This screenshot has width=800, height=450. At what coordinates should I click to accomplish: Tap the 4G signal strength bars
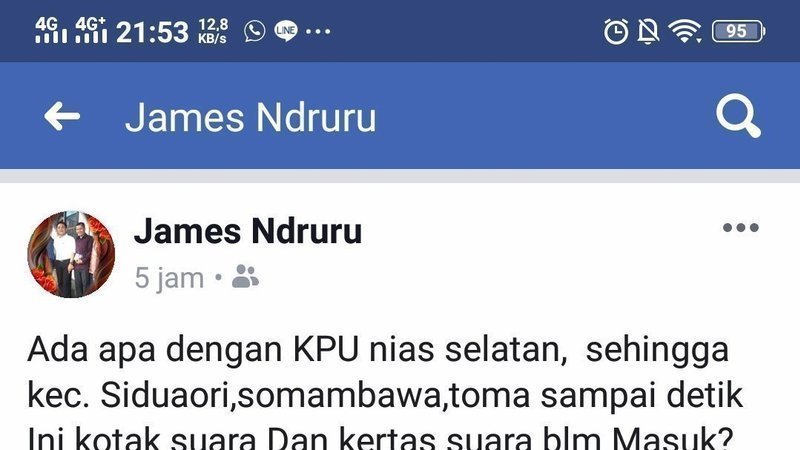coord(51,30)
